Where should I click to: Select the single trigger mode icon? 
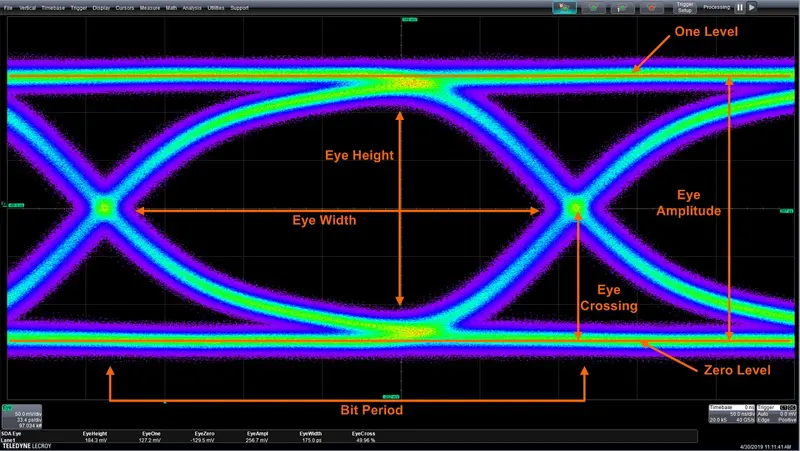tap(622, 8)
